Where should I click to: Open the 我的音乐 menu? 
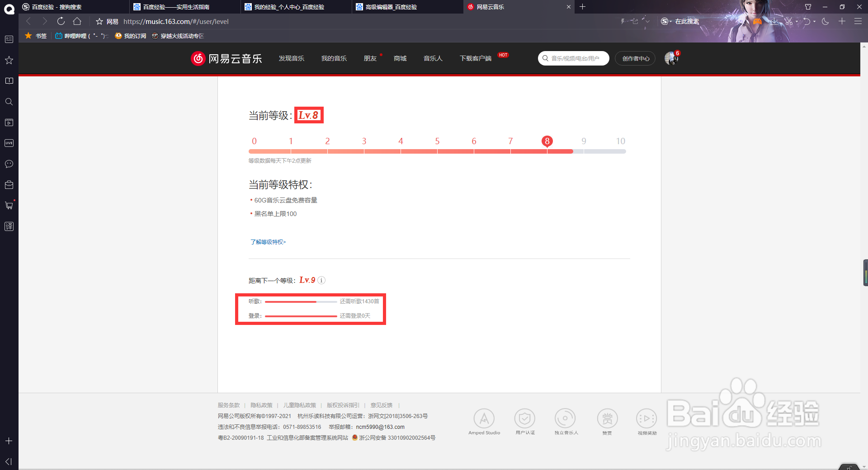pyautogui.click(x=334, y=58)
